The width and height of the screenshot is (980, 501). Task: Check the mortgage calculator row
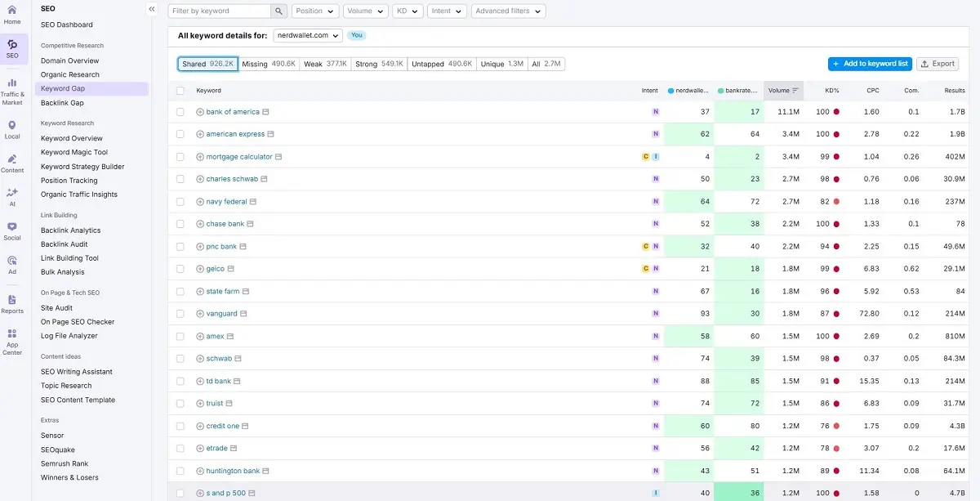pos(180,157)
